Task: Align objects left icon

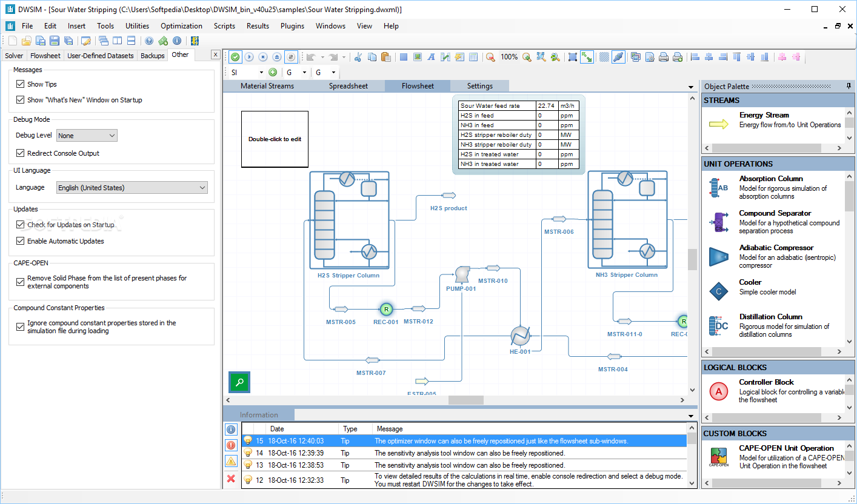Action: click(695, 57)
